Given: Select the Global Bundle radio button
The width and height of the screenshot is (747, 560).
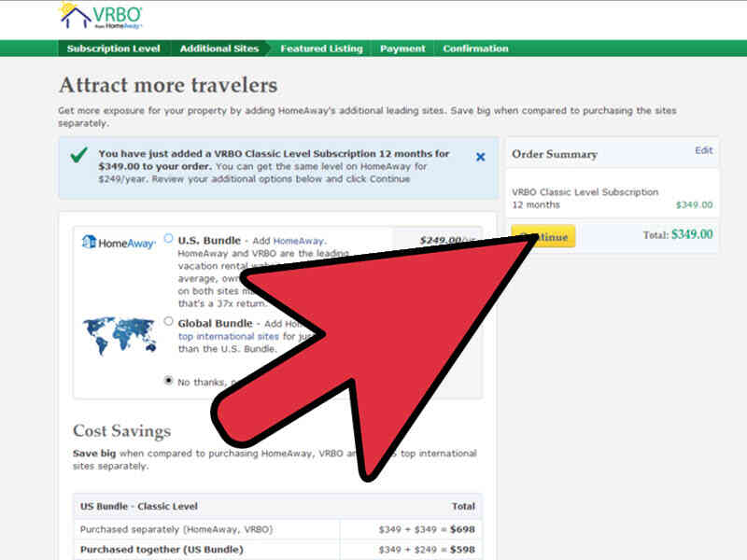Looking at the screenshot, I should pos(168,321).
